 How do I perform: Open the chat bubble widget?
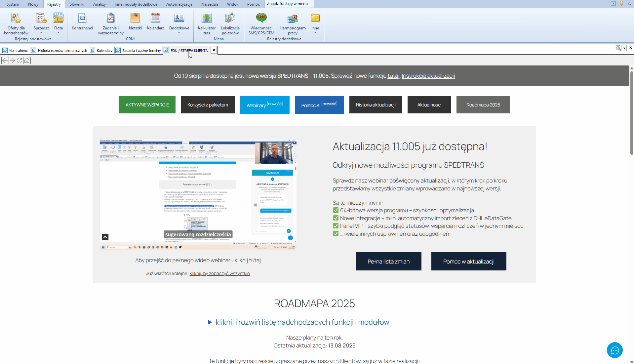tap(614, 350)
